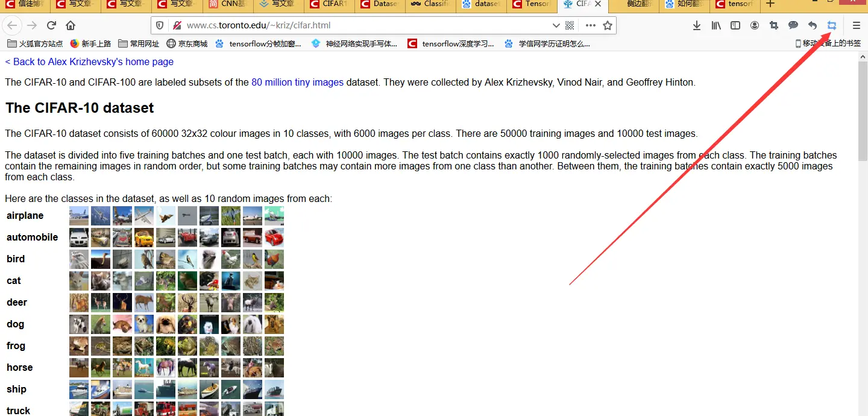Open tensorflow分帧加密 bookmark
Image resolution: width=868 pixels, height=416 pixels.
click(258, 43)
